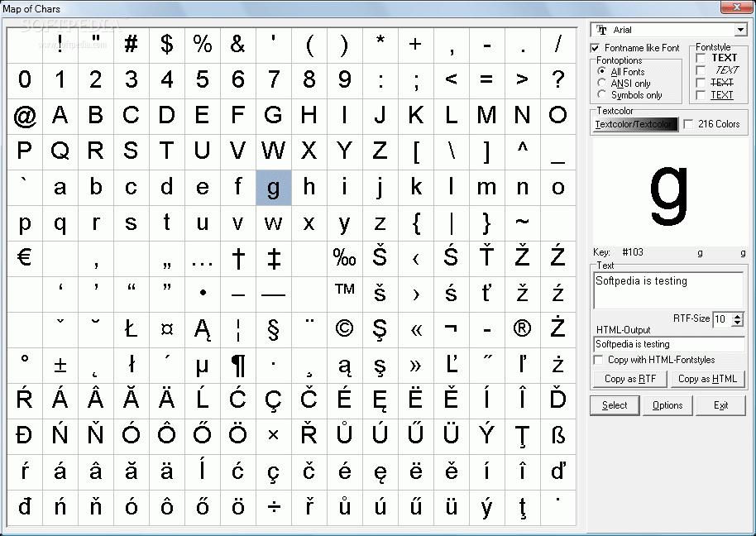Viewport: 756px width, 536px height.
Task: Click the Exit button
Action: (720, 405)
